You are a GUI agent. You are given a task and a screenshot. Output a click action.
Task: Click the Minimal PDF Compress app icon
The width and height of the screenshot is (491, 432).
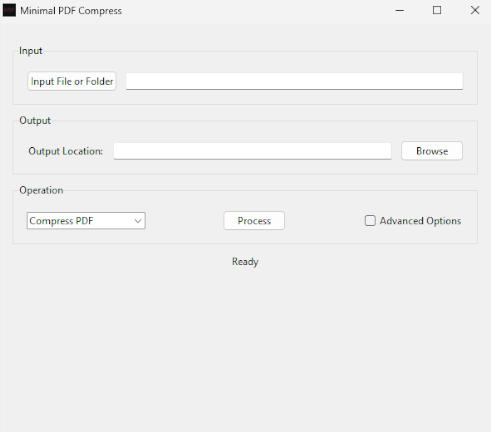[x=9, y=10]
